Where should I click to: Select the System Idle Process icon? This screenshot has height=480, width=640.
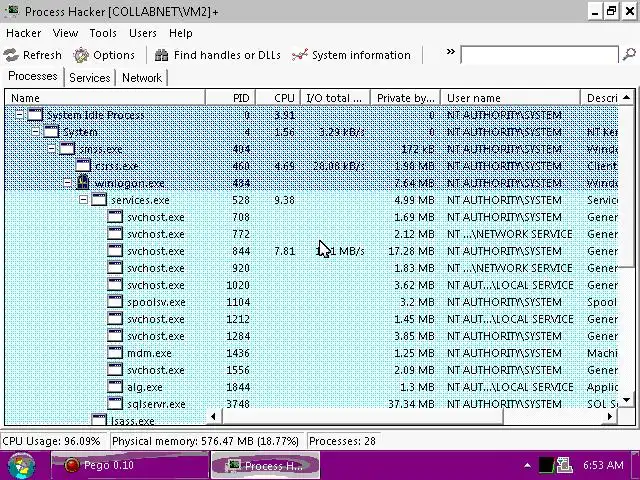click(35, 115)
